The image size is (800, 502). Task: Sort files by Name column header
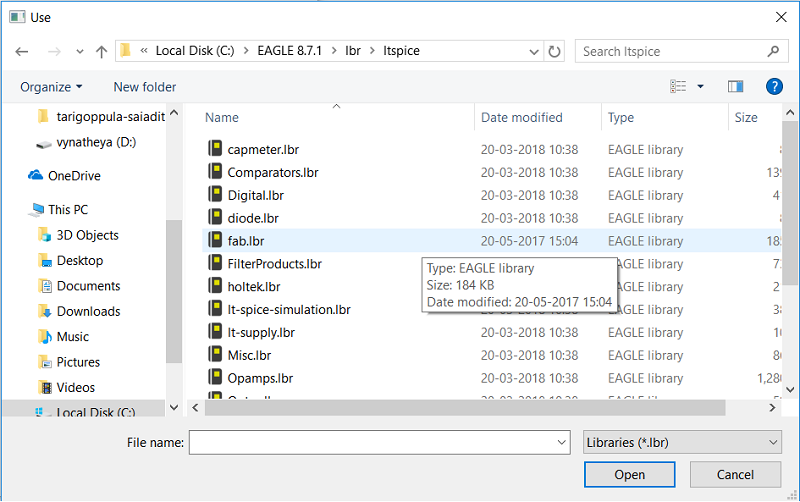pyautogui.click(x=222, y=117)
